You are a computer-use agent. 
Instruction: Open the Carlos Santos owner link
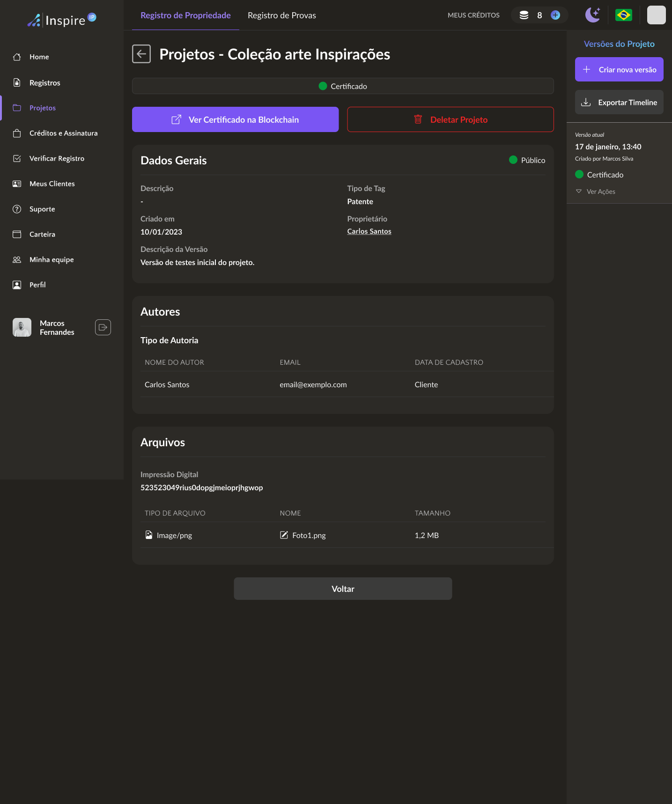click(369, 231)
